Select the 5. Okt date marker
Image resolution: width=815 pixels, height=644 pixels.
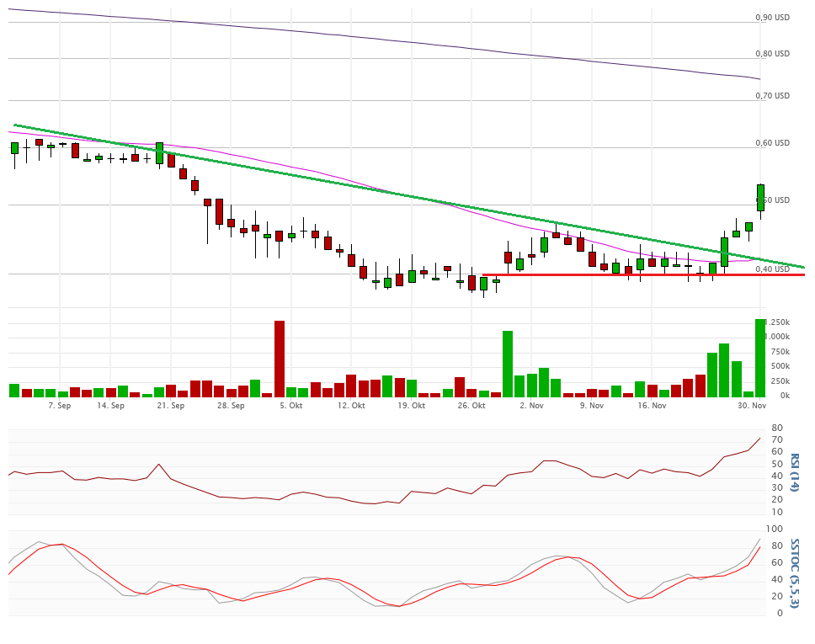(x=291, y=406)
